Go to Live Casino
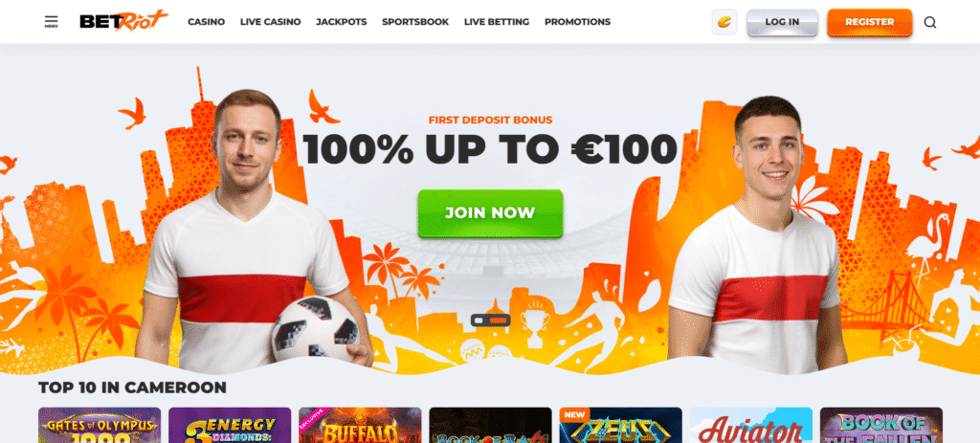 [x=270, y=22]
